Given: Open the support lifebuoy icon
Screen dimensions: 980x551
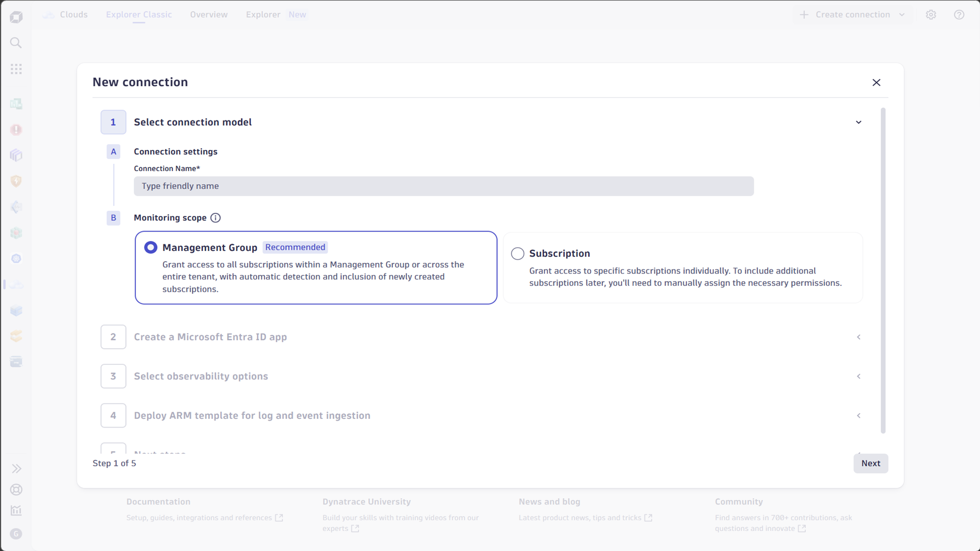Looking at the screenshot, I should pyautogui.click(x=16, y=490).
